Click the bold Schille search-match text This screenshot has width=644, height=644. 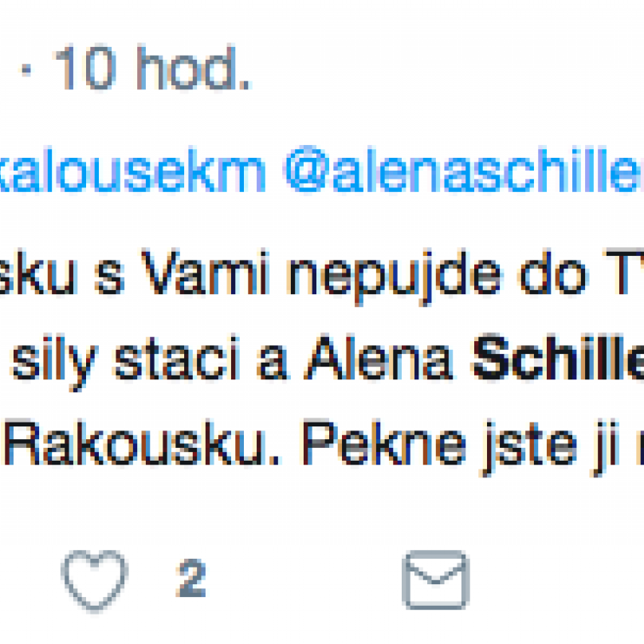pos(559,357)
